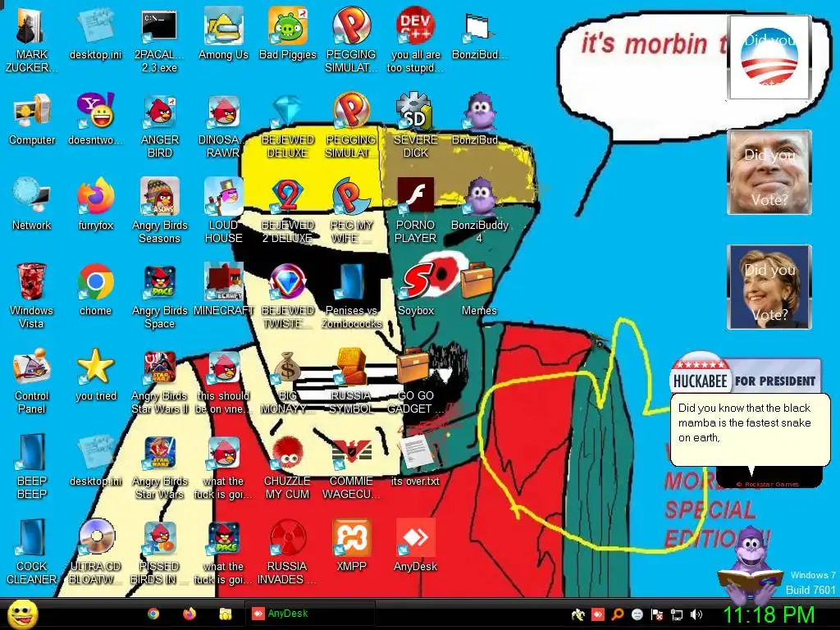Open the BEJEWED TWISTE... icon
The height and width of the screenshot is (630, 840).
(288, 282)
